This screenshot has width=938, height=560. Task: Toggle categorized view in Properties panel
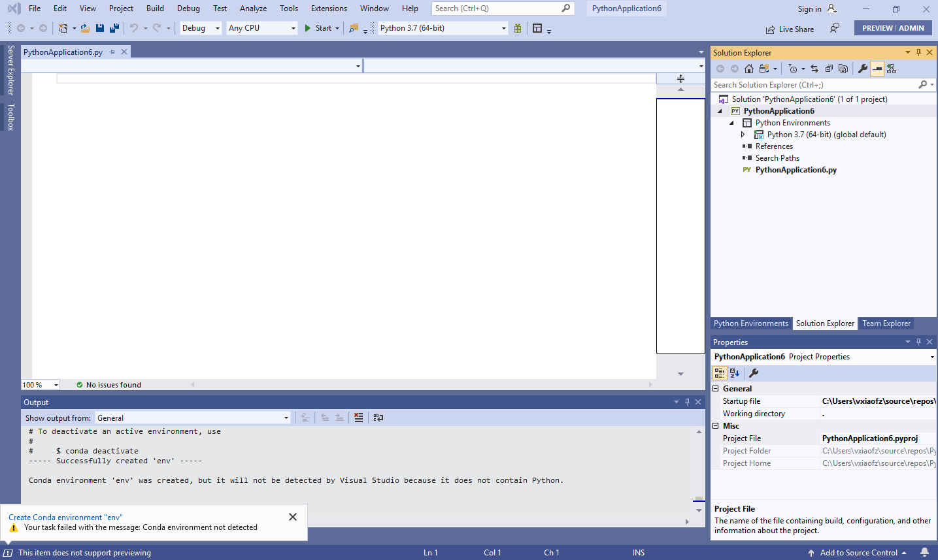[720, 372]
